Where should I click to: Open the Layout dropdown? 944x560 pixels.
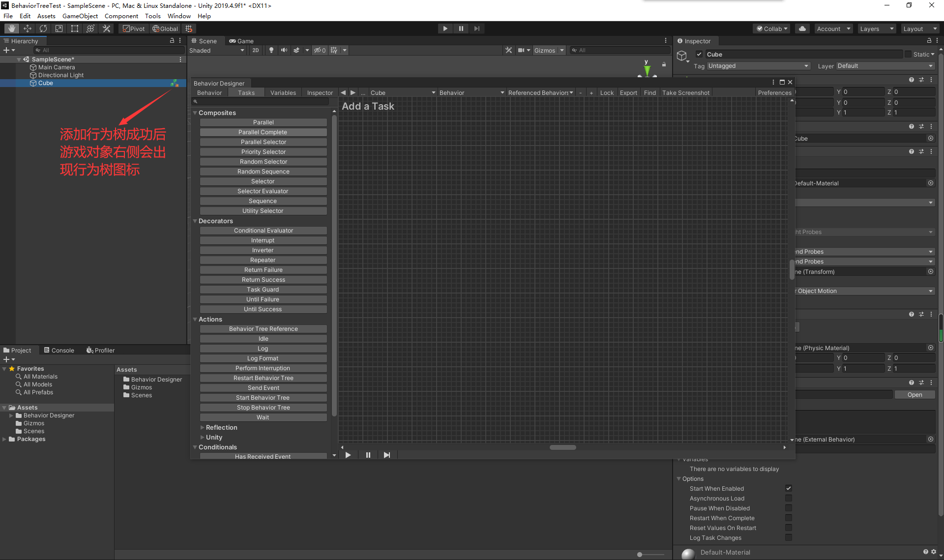pos(919,28)
